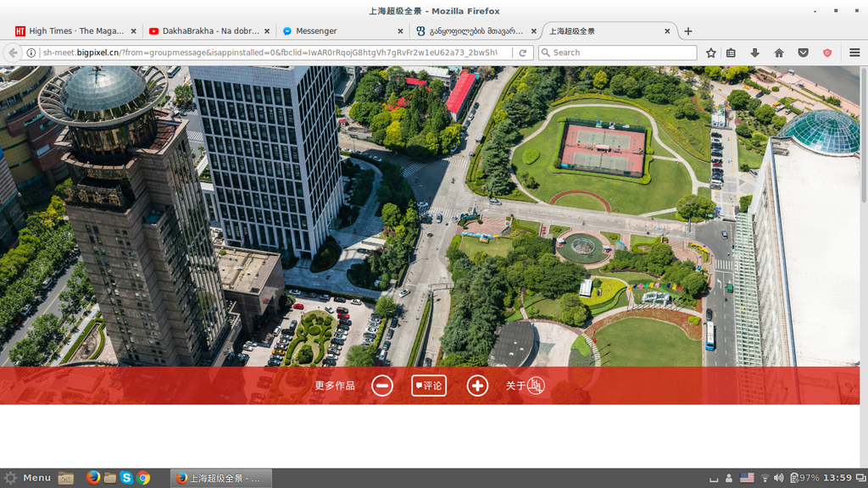
Task: Open the Firefox hamburger menu
Action: coord(854,53)
